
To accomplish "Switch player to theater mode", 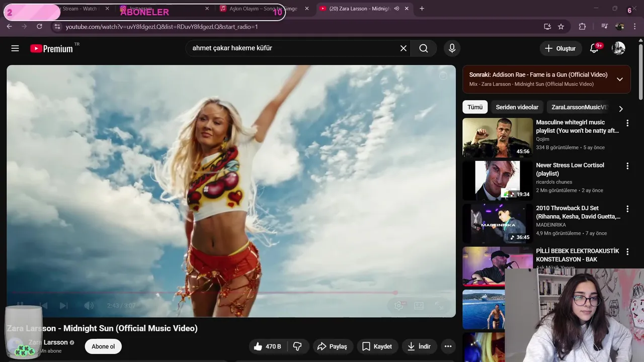I will pyautogui.click(x=419, y=305).
